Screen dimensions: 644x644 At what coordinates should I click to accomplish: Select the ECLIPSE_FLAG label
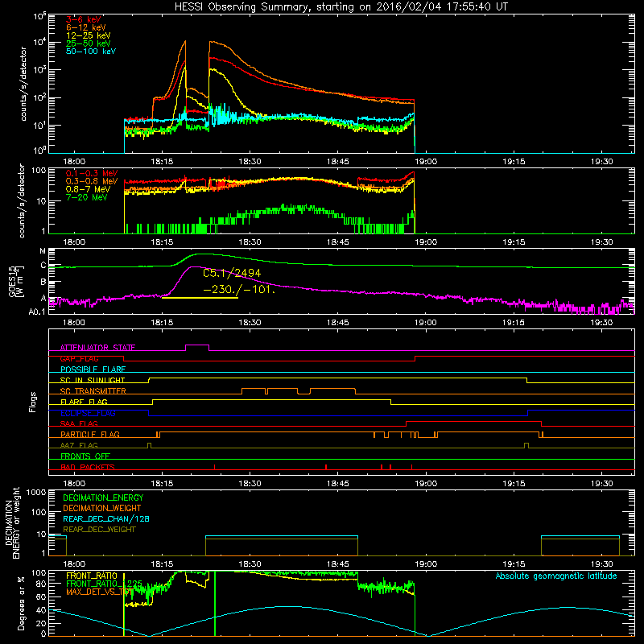88,413
